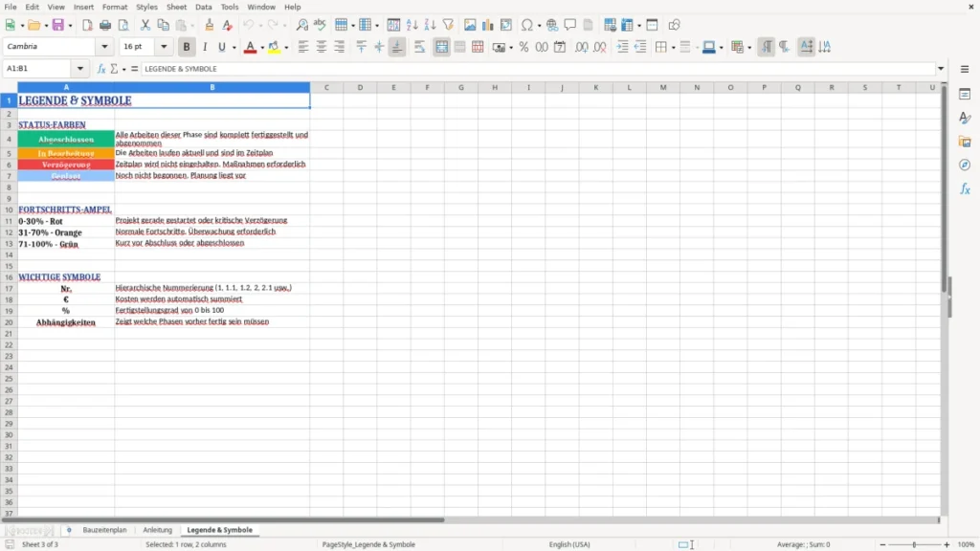Insert a chart via toolbar icon
Image resolution: width=980 pixels, height=551 pixels.
coord(488,25)
